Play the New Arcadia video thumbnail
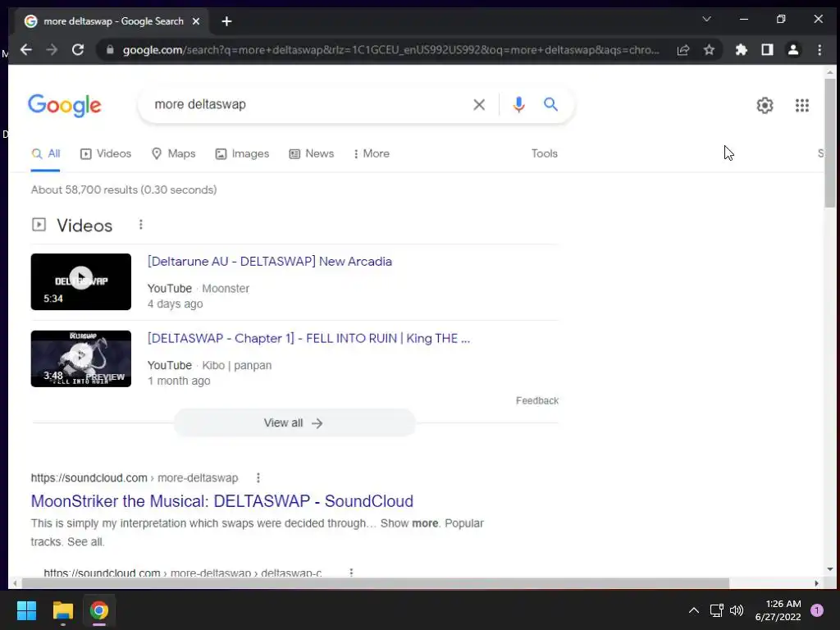This screenshot has height=630, width=840. pos(81,282)
